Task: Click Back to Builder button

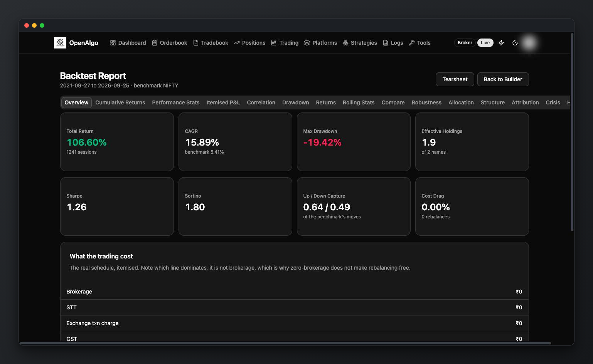Action: pos(503,79)
